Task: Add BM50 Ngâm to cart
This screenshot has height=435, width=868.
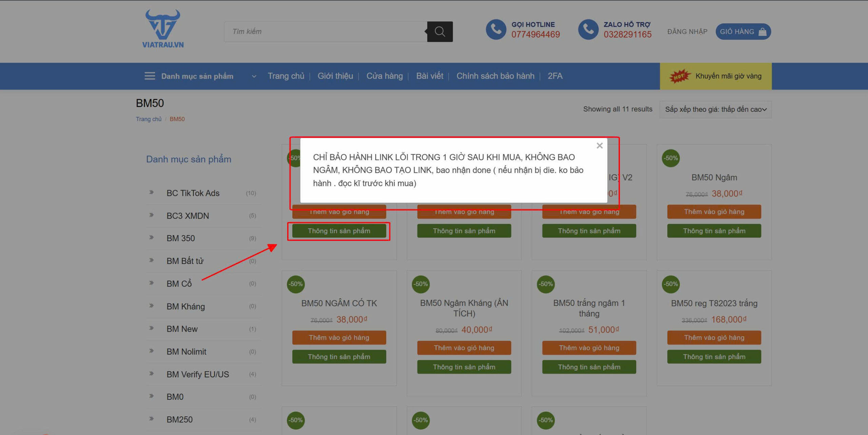Action: click(714, 212)
